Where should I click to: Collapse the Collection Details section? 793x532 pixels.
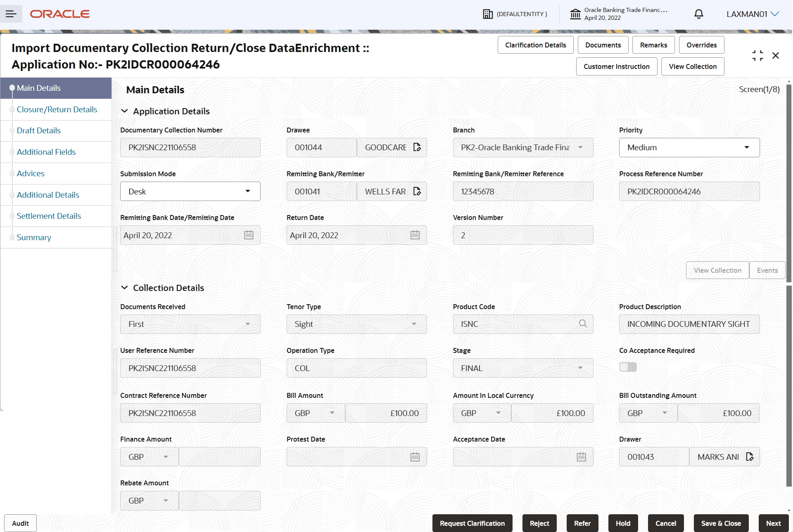click(x=125, y=288)
